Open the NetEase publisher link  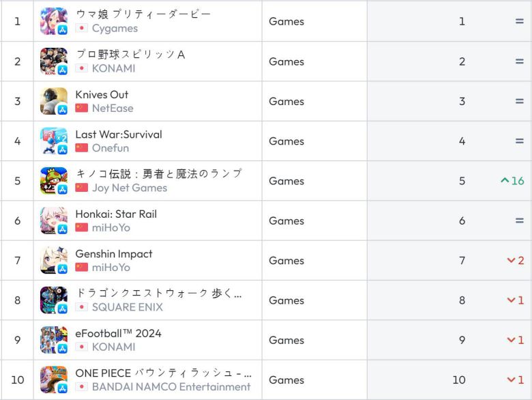coord(113,108)
